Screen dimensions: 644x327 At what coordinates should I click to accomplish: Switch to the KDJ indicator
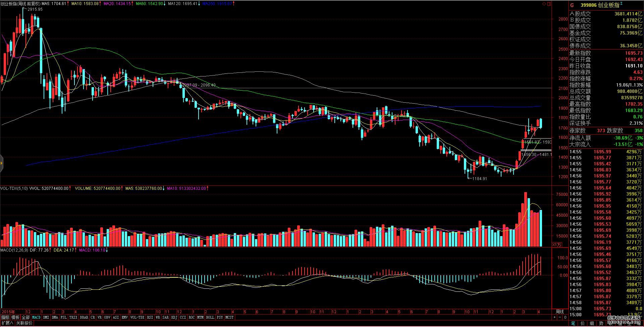[174, 317]
